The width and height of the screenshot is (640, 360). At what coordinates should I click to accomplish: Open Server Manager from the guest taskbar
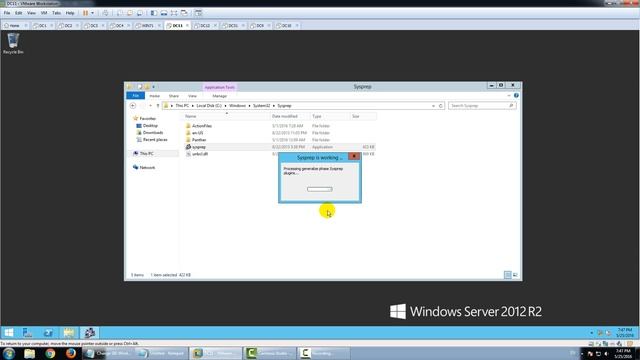(x=27, y=333)
